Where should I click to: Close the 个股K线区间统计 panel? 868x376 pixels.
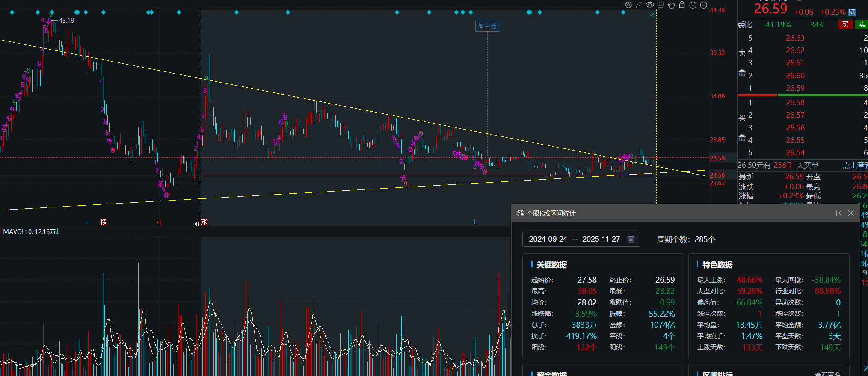tap(851, 213)
